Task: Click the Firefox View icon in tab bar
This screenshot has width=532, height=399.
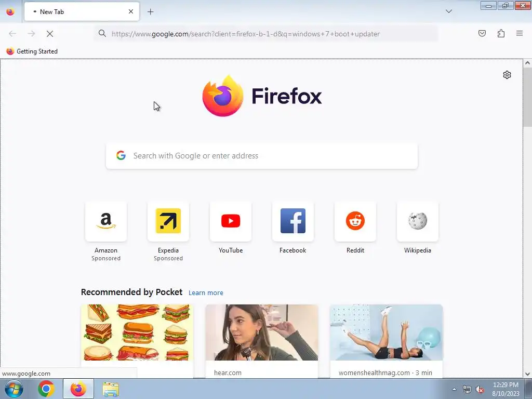Action: pyautogui.click(x=10, y=11)
